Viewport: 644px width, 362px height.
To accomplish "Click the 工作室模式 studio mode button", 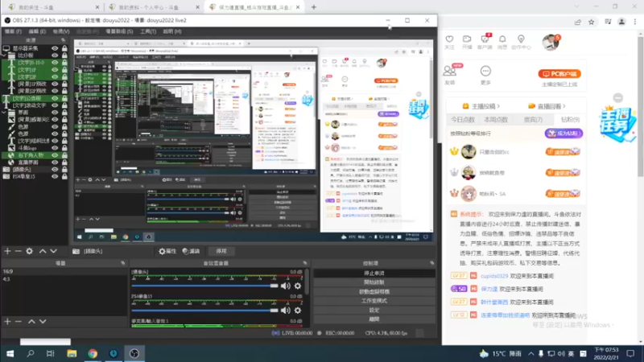I will (374, 301).
